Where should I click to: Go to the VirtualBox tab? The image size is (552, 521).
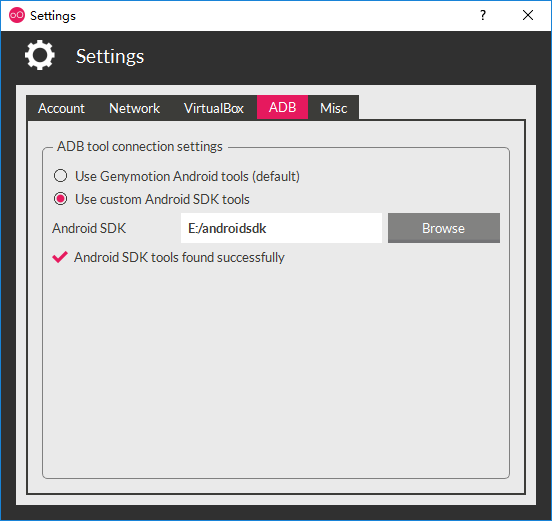[x=214, y=108]
